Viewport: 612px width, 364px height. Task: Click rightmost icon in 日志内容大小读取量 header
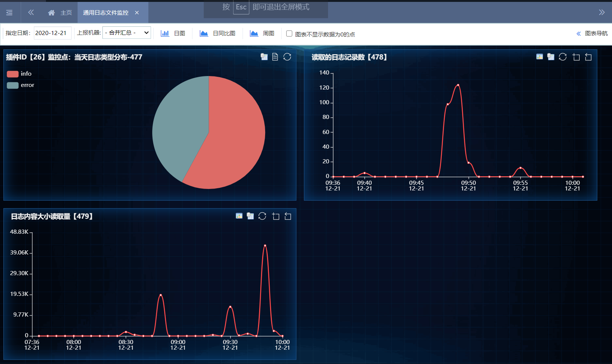click(288, 216)
